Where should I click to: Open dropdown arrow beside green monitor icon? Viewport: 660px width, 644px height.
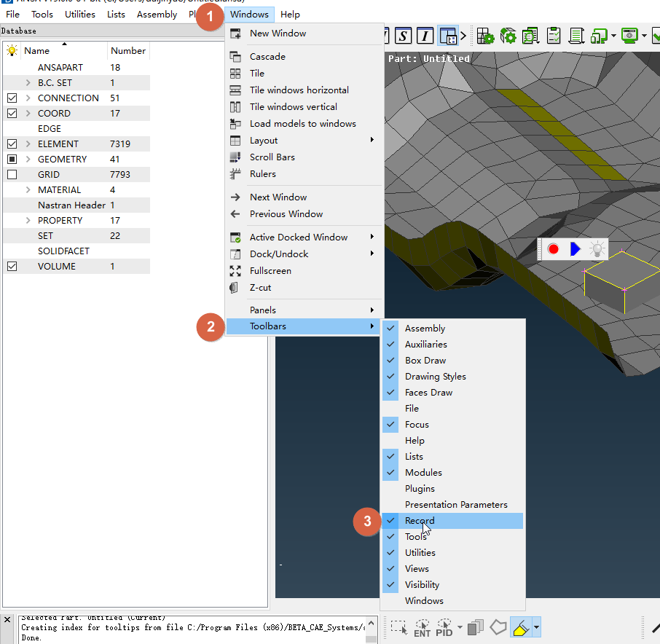click(x=644, y=36)
